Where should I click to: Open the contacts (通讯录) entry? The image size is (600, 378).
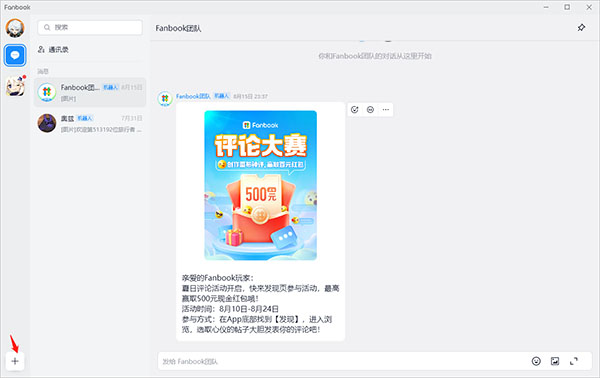[x=53, y=50]
